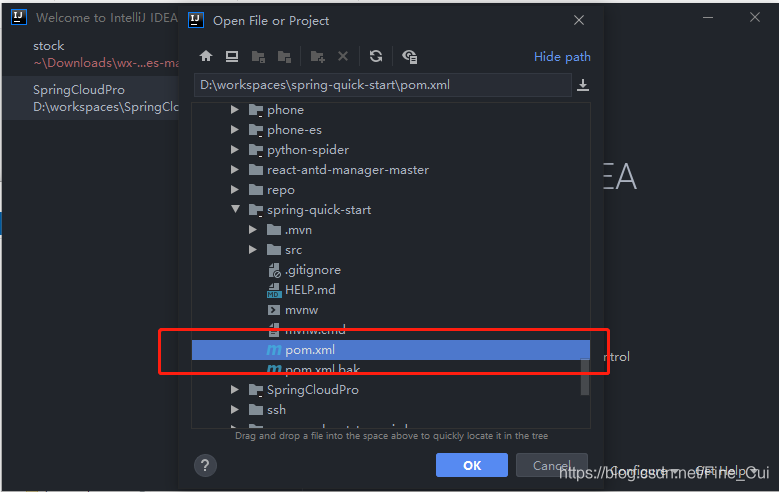Select the spring-quick-start folder icon
Viewport: 779px width, 492px height.
tap(256, 210)
